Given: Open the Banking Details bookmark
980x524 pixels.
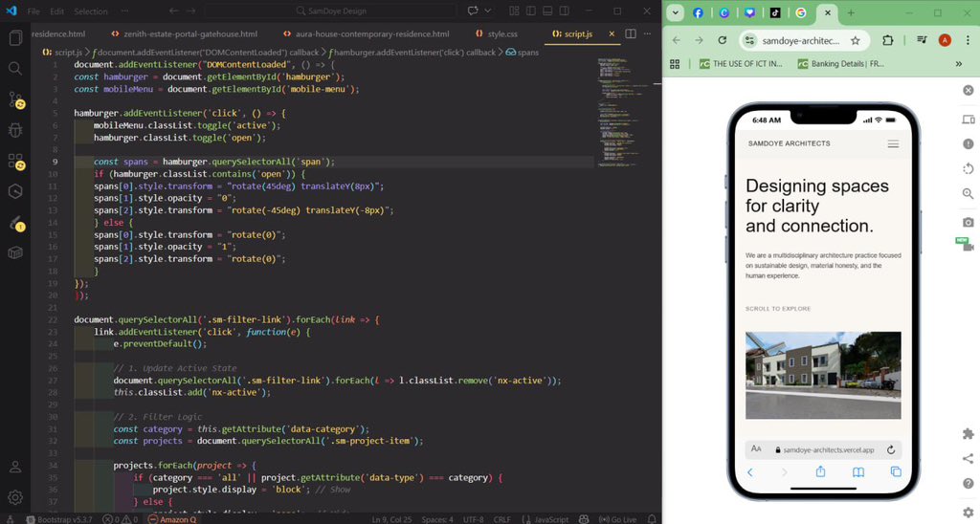Looking at the screenshot, I should (x=840, y=64).
